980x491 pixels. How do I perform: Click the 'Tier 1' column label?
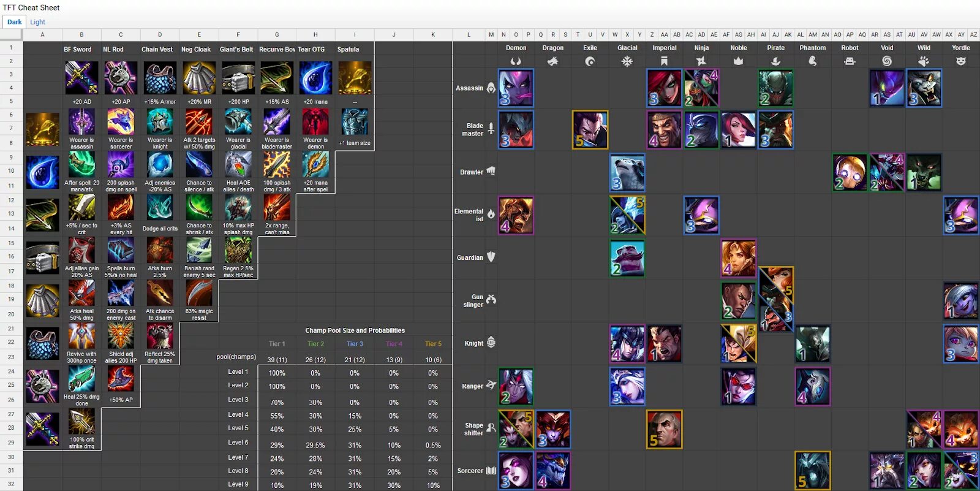[x=277, y=344]
